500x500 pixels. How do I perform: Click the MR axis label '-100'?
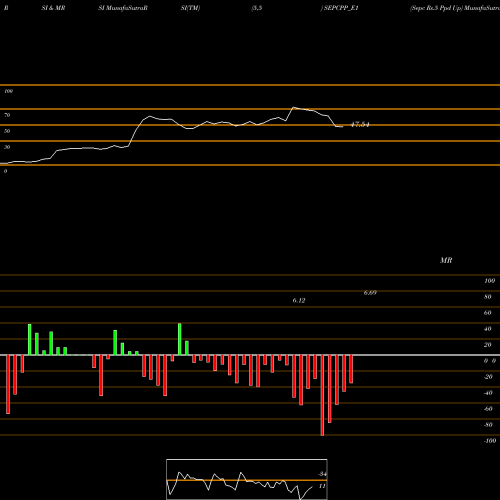[489, 441]
